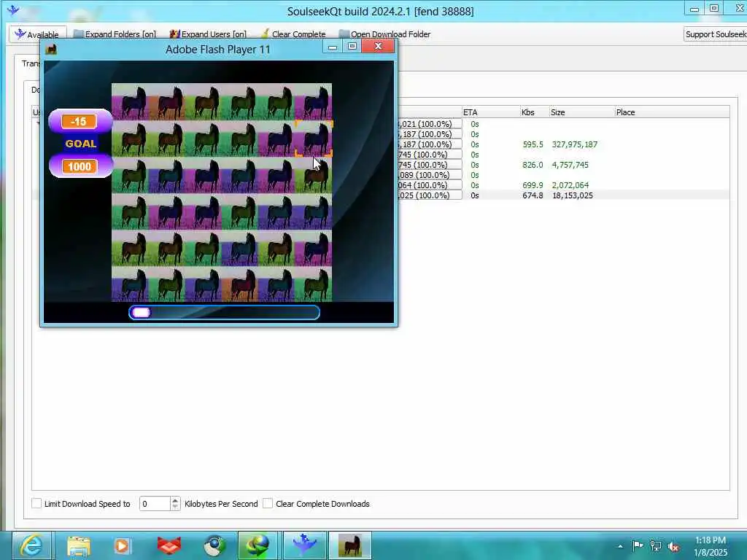Minimize the Adobe Flash Player 11 window
747x560 pixels.
click(x=333, y=46)
